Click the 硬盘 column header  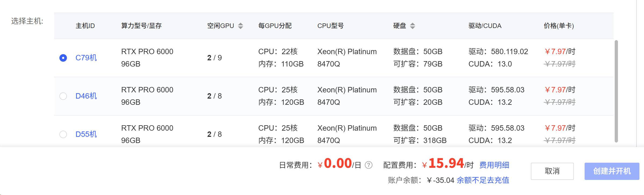tap(400, 26)
